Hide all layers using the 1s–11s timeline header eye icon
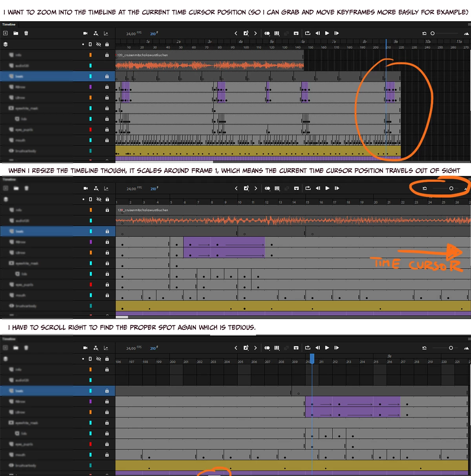Screen dimensions: 471x476 99,44
